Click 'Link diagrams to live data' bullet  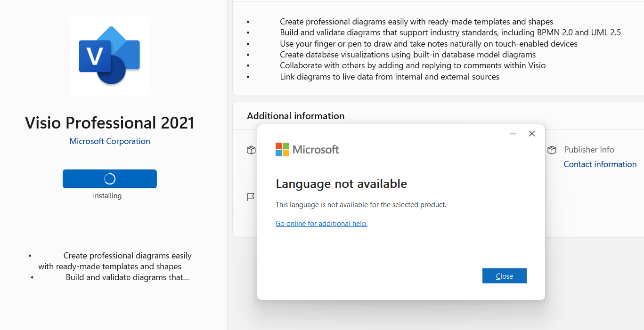point(390,77)
